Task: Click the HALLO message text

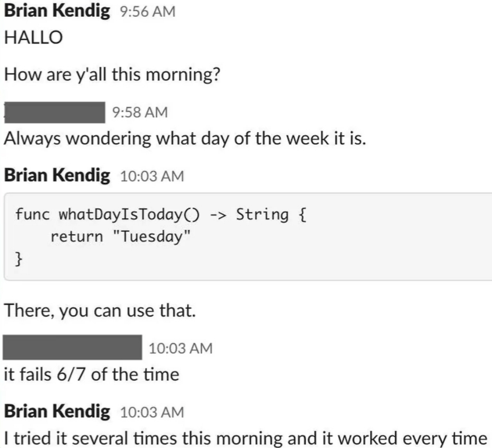Action: (33, 38)
